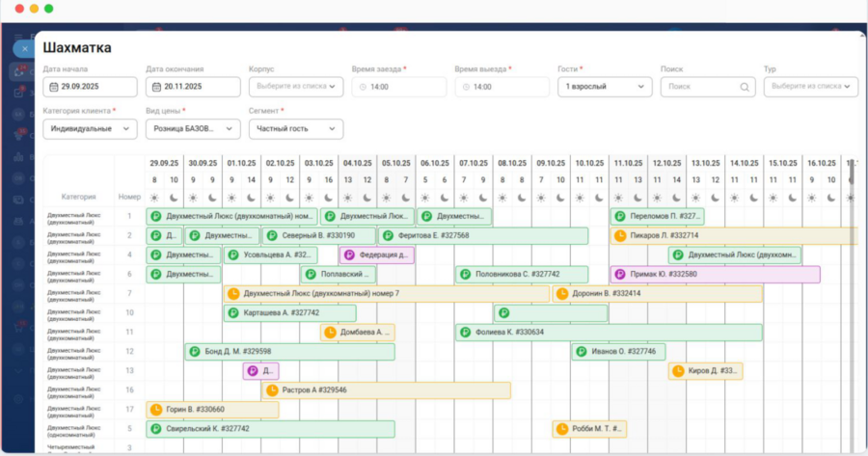Click status icon of Фолиева К. #330634 booking
This screenshot has width=868, height=456.
click(x=466, y=333)
